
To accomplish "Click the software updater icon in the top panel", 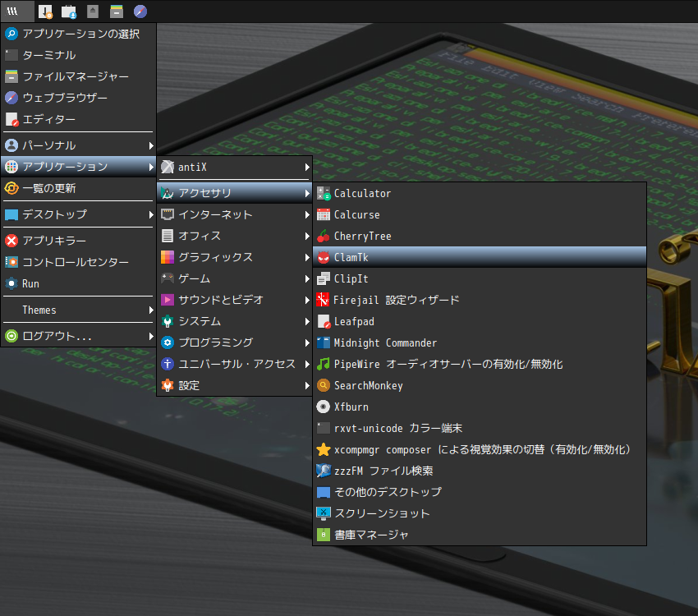I will 68,11.
